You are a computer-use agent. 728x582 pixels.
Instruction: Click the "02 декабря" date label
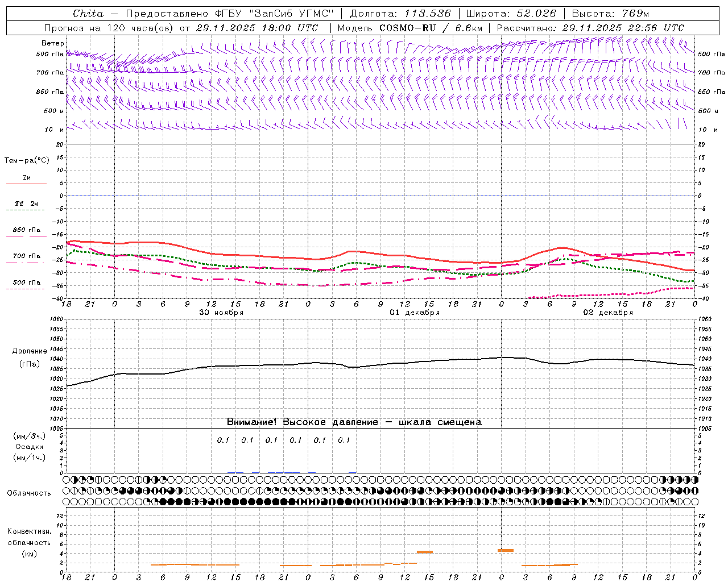(608, 313)
